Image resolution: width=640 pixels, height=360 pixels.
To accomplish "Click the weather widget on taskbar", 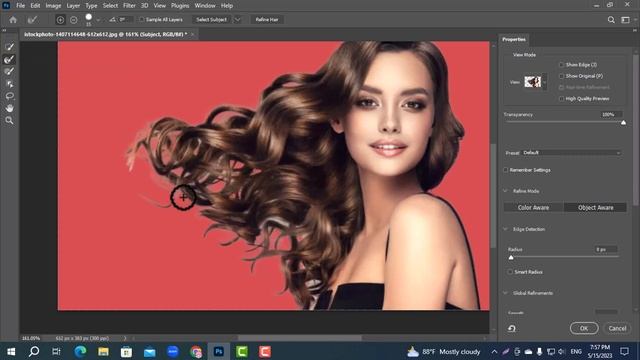I will [444, 351].
